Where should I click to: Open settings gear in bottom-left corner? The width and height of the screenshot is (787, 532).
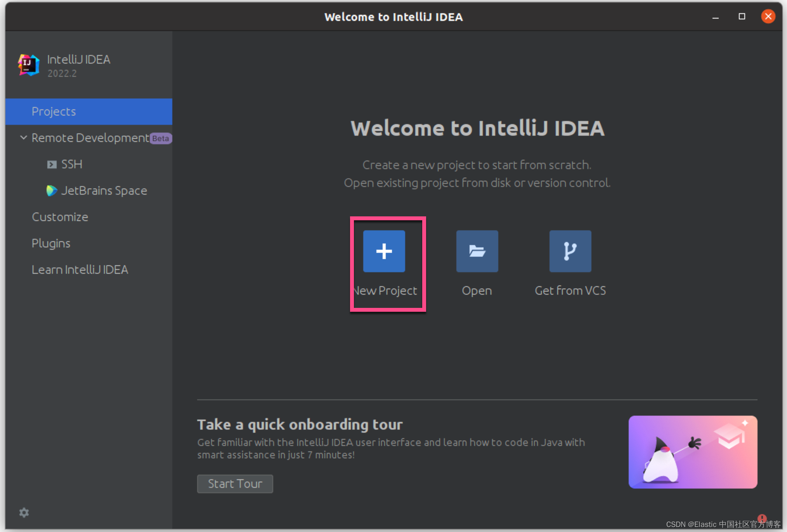24,513
